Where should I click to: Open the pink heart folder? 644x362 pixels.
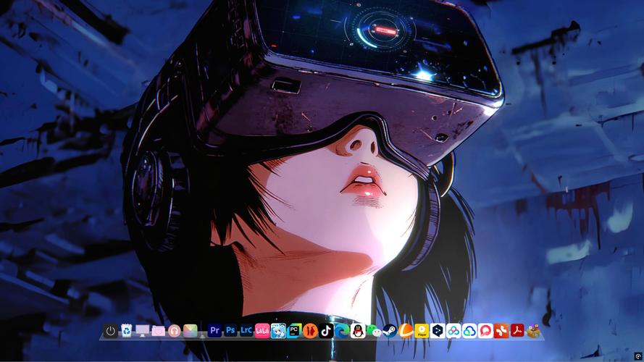[x=159, y=331]
